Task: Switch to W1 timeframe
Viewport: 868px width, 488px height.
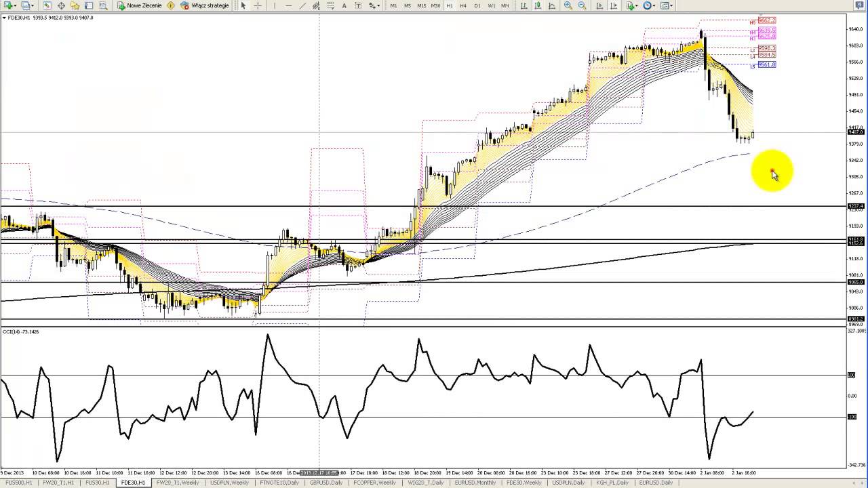Action: tap(492, 5)
